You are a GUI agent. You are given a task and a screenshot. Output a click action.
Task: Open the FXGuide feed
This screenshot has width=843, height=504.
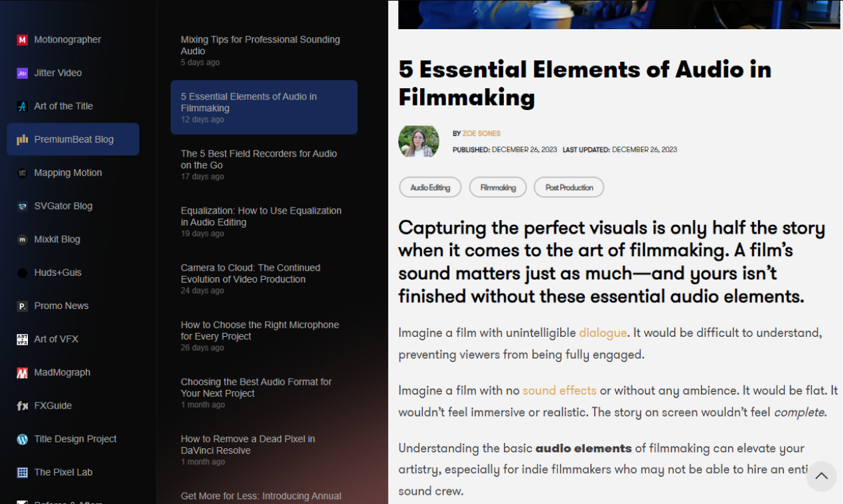coord(73,406)
